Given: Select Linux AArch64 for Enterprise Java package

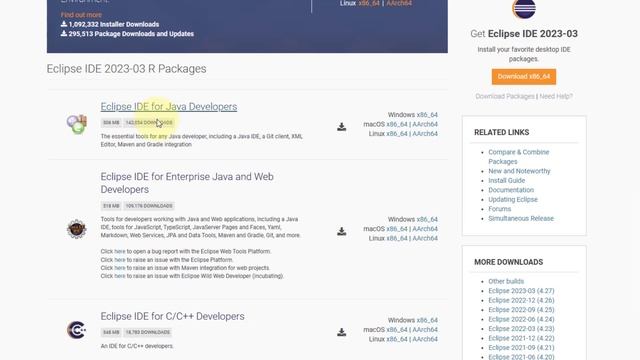Looking at the screenshot, I should coord(425,238).
